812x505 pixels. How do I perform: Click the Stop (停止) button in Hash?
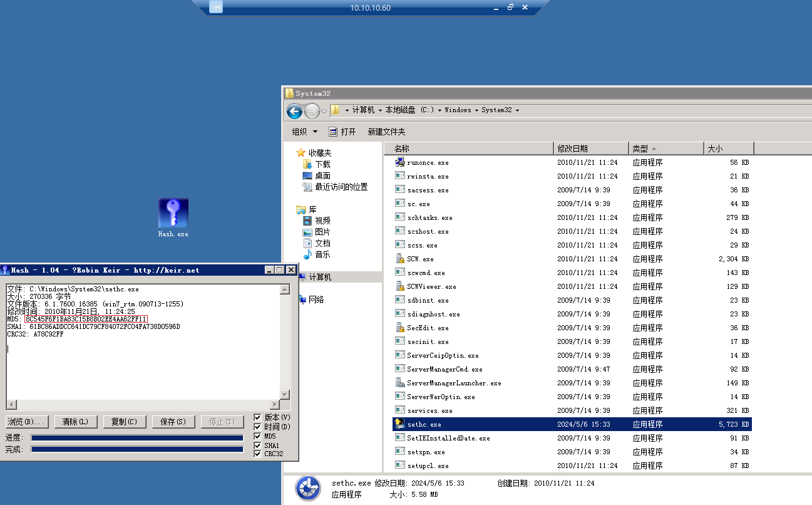click(x=222, y=422)
